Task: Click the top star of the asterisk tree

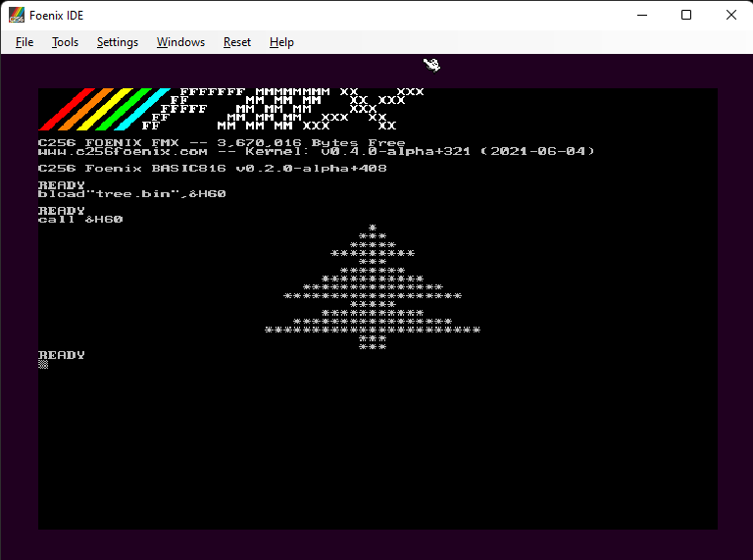Action: tap(373, 228)
